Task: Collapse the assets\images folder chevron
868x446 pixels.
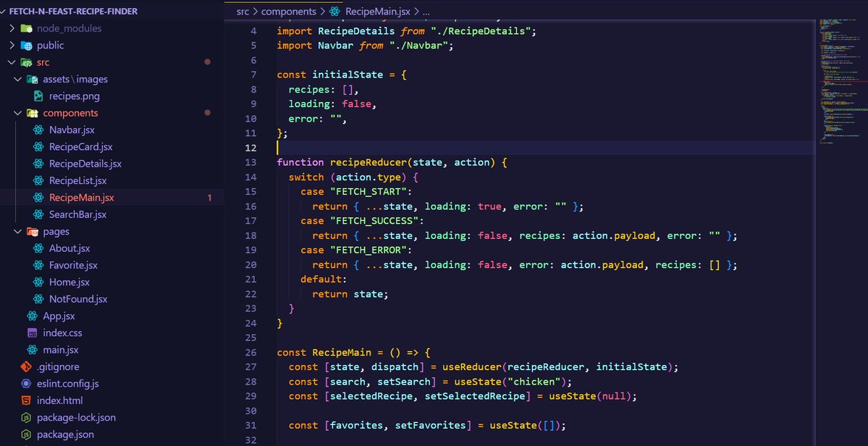Action: coord(18,79)
